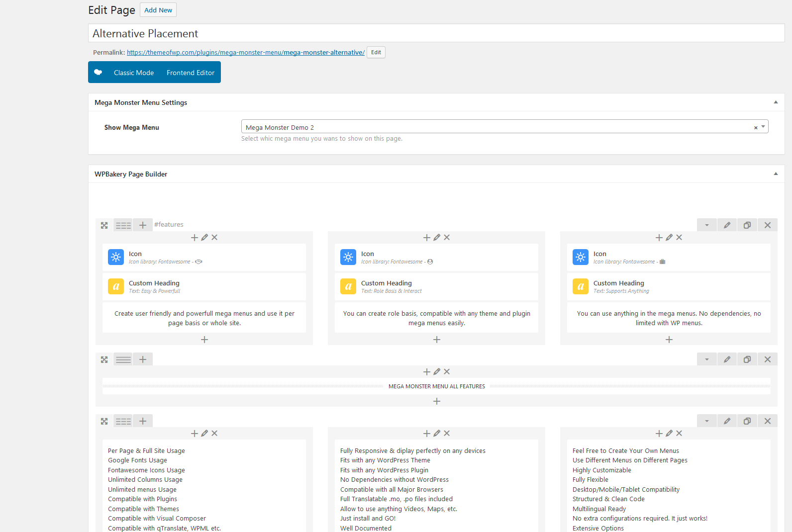The width and height of the screenshot is (792, 532).
Task: Click the #features row ID label
Action: pyautogui.click(x=169, y=225)
